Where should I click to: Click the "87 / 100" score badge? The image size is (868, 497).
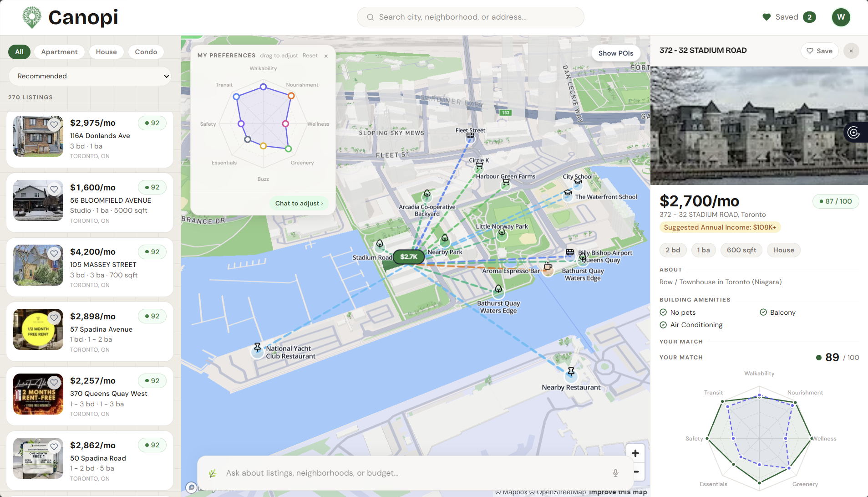click(836, 201)
